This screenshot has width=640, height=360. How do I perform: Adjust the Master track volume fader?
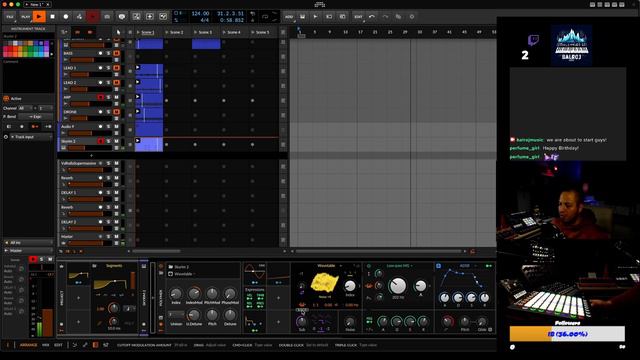click(91, 243)
